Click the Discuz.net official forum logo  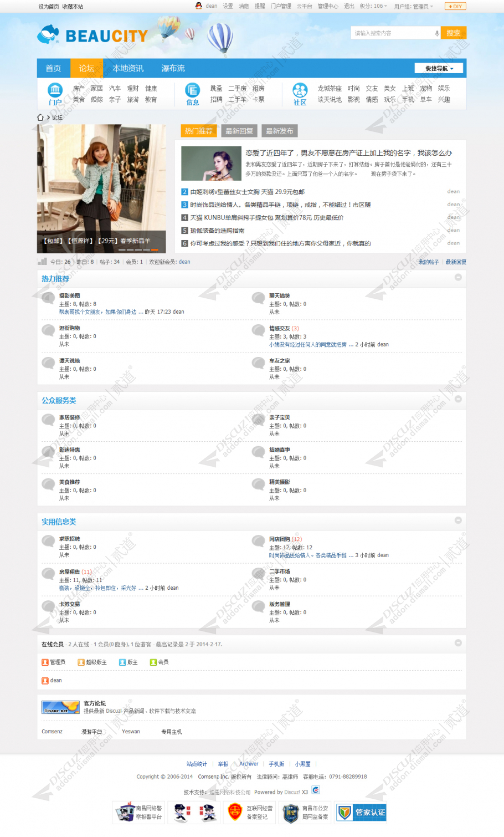pyautogui.click(x=60, y=707)
